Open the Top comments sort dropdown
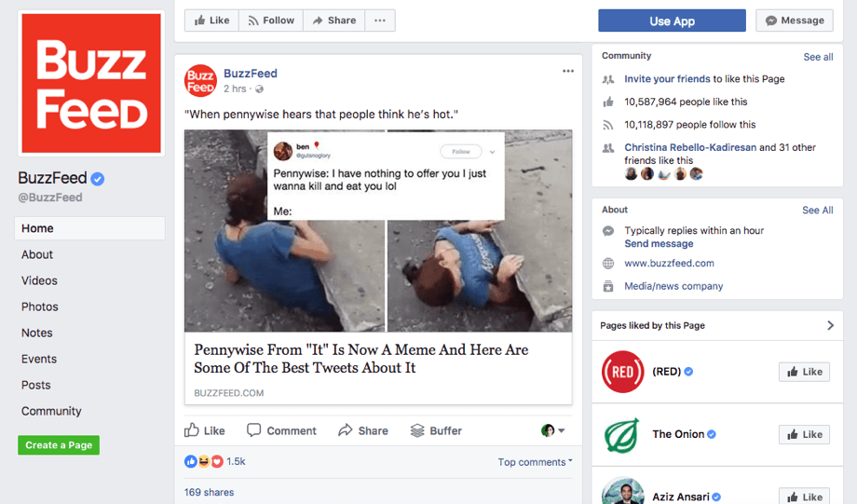The width and height of the screenshot is (857, 504). pyautogui.click(x=535, y=462)
